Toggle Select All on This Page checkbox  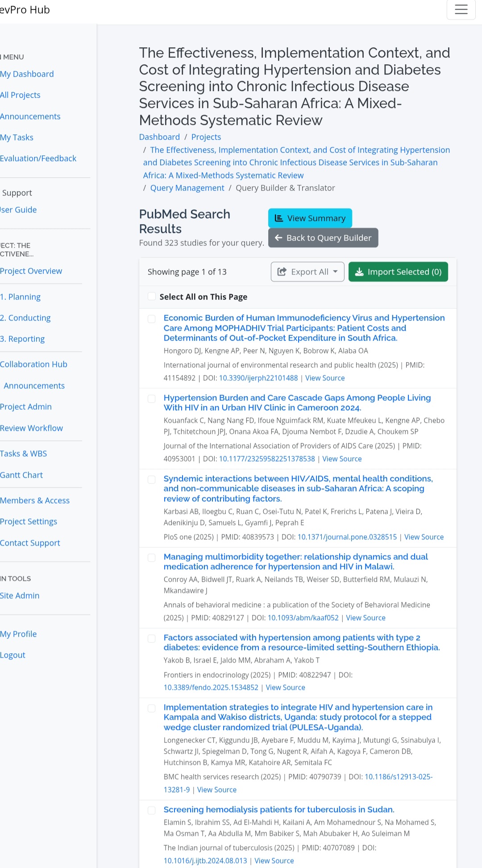[152, 296]
